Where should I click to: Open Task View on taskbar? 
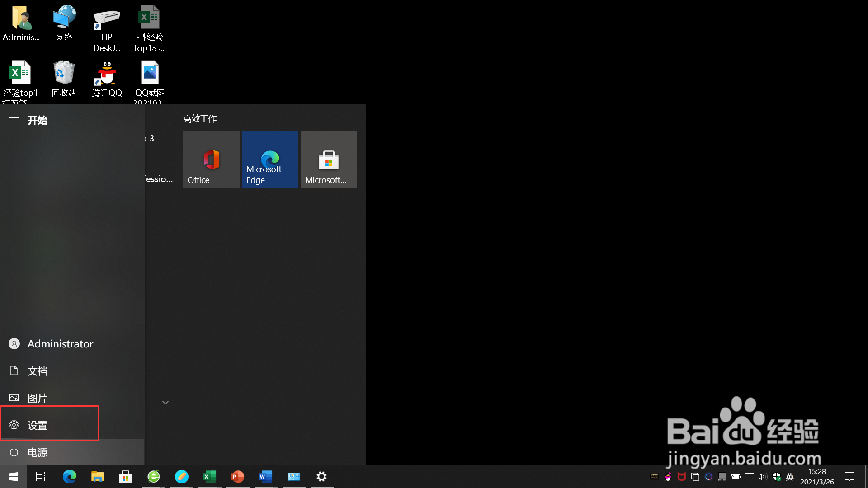(41, 477)
